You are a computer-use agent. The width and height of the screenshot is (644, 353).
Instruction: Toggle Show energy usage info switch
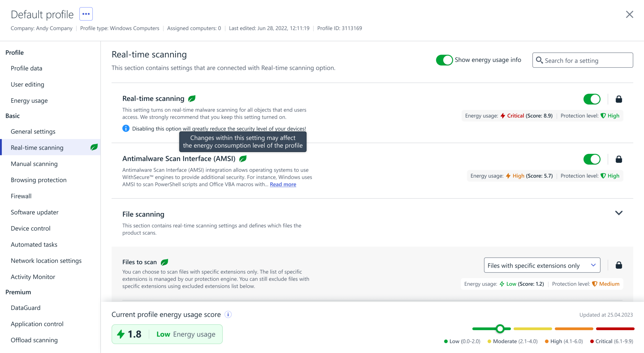pyautogui.click(x=444, y=60)
